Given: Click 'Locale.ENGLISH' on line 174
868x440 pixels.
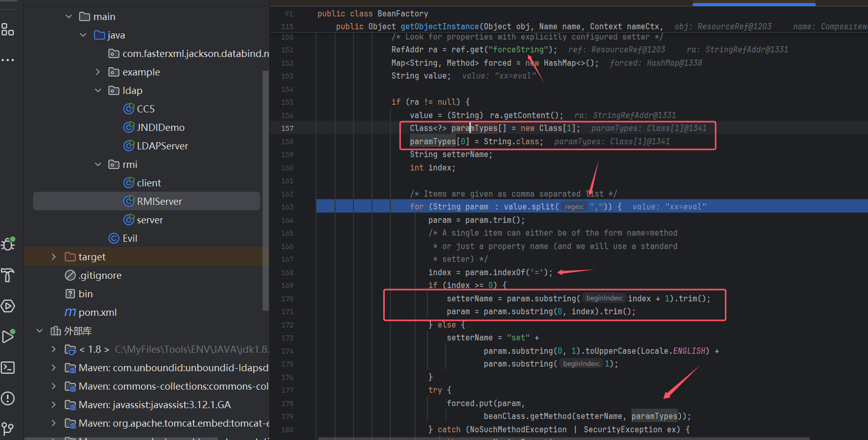Looking at the screenshot, I should tap(673, 351).
